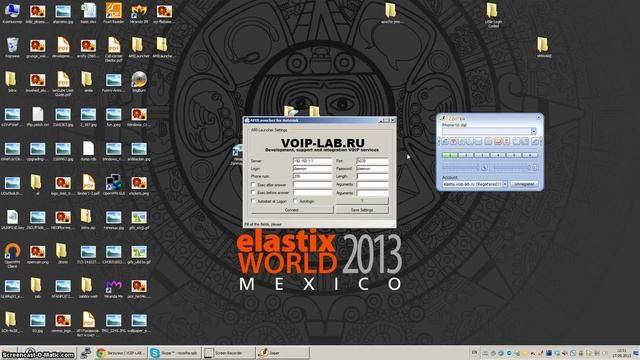Image resolution: width=640 pixels, height=360 pixels.
Task: Select the last line button in Zoiper
Action: pyautogui.click(x=530, y=155)
